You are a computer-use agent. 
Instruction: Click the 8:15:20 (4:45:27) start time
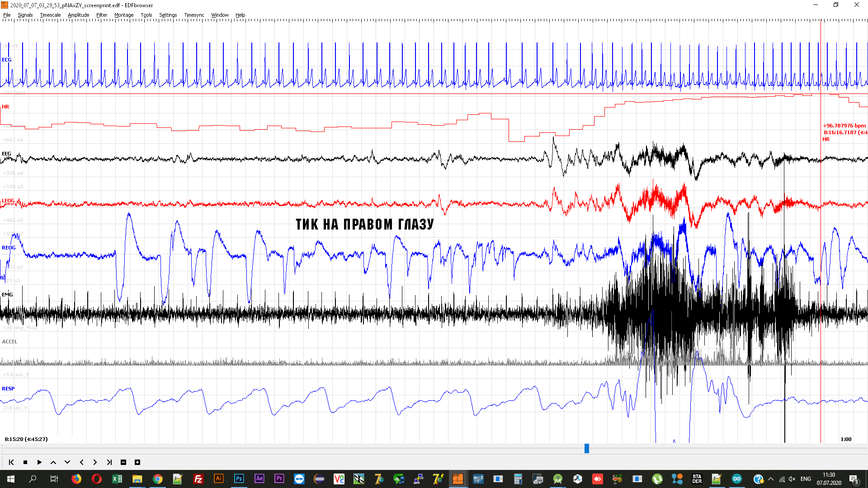[26, 439]
